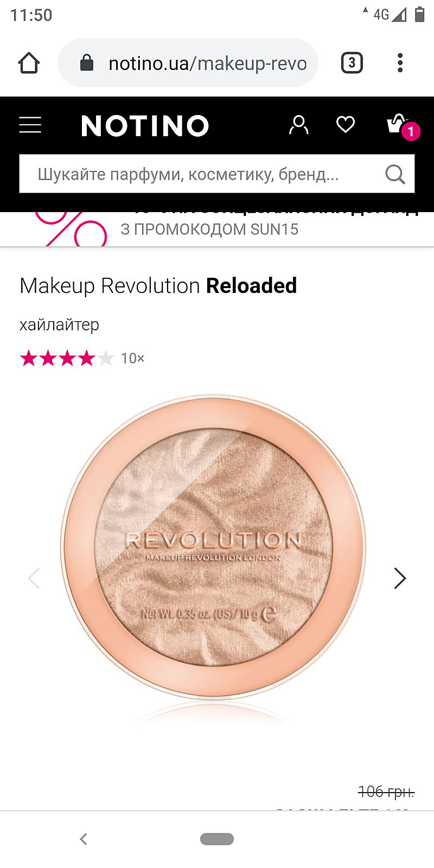The height and width of the screenshot is (868, 434).
Task: Show previous product image with left arrow
Action: [x=34, y=578]
